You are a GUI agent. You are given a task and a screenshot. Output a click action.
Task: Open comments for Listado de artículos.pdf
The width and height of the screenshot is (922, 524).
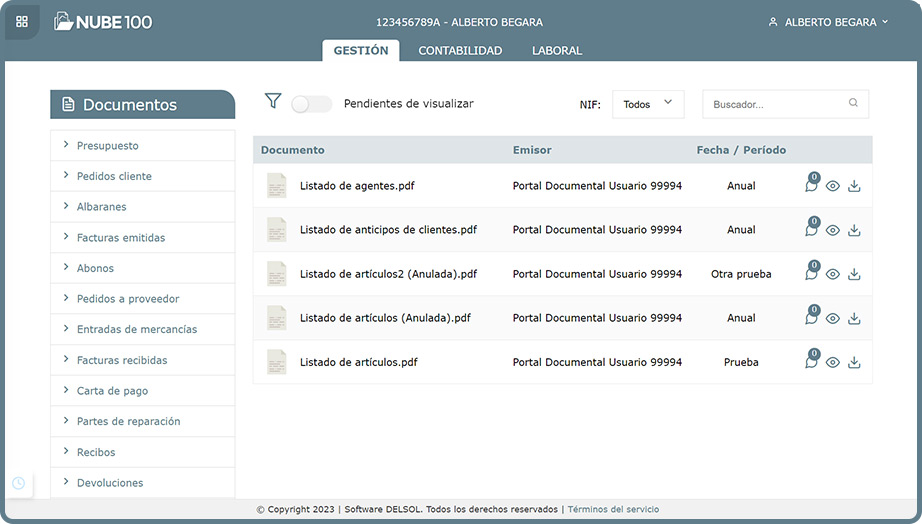(x=811, y=362)
